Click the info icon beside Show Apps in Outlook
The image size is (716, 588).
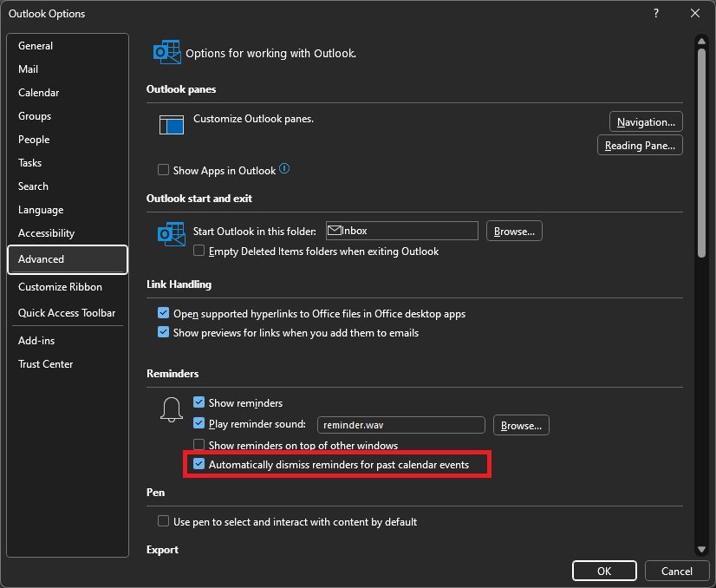point(284,168)
